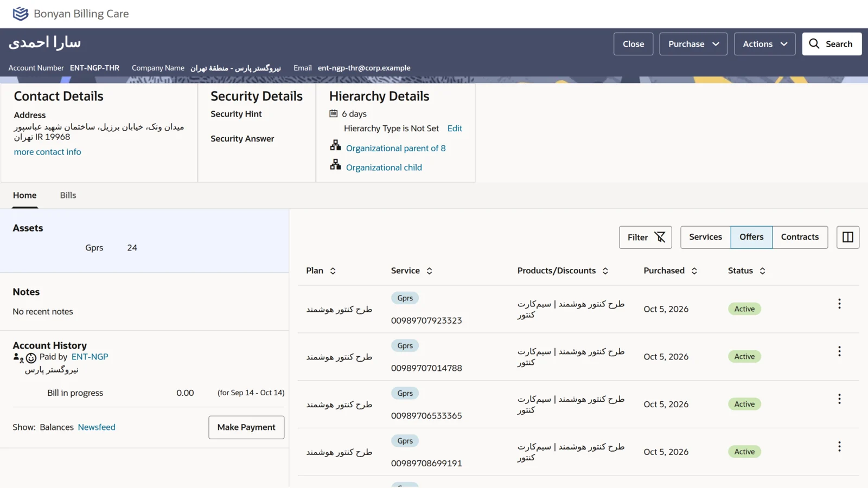Screen dimensions: 868x488
Task: Click the Make Payment button
Action: pos(246,427)
